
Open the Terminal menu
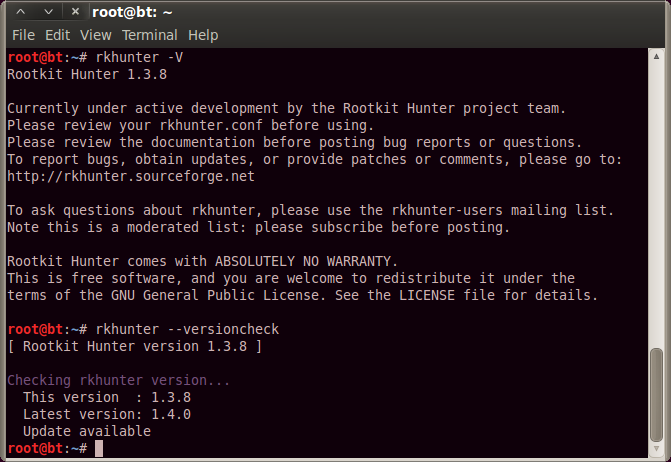click(x=149, y=35)
